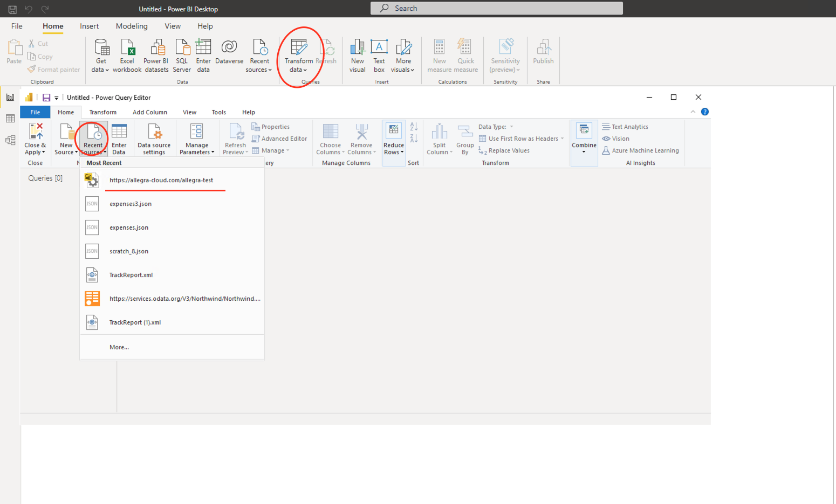Collapse the ribbon with the chevron

(693, 112)
